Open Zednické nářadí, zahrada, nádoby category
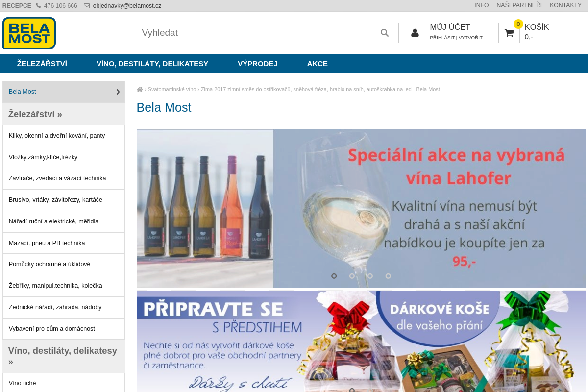 [64, 307]
